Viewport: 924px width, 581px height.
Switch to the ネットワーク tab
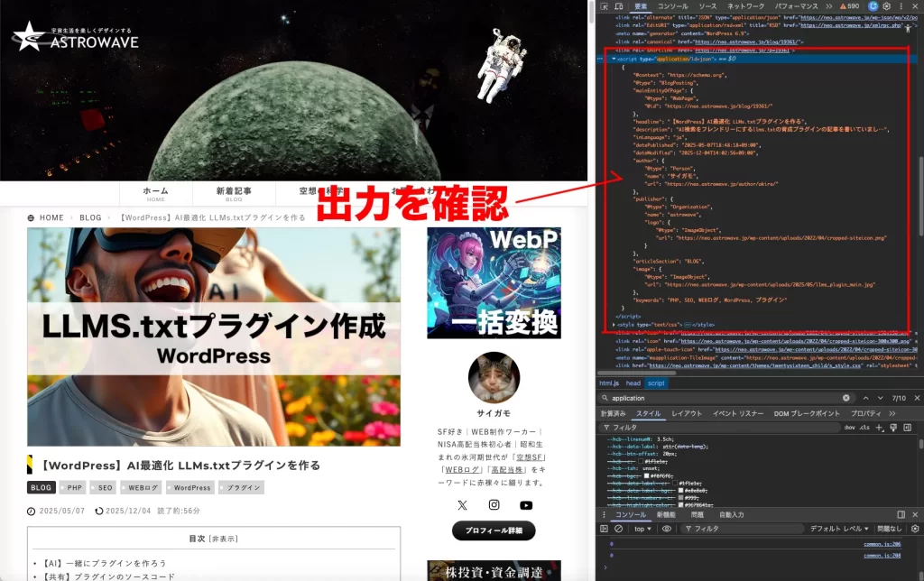(x=745, y=5)
